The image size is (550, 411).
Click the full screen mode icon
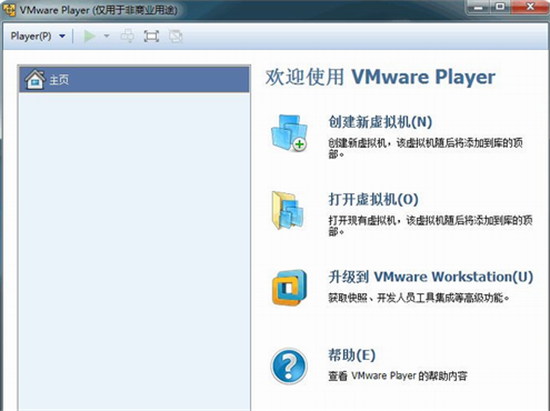pyautogui.click(x=152, y=36)
